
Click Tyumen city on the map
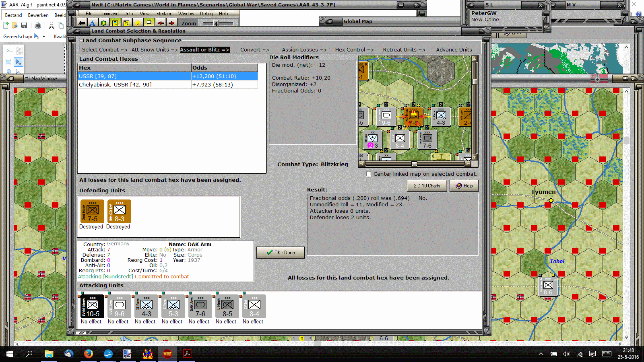551,200
